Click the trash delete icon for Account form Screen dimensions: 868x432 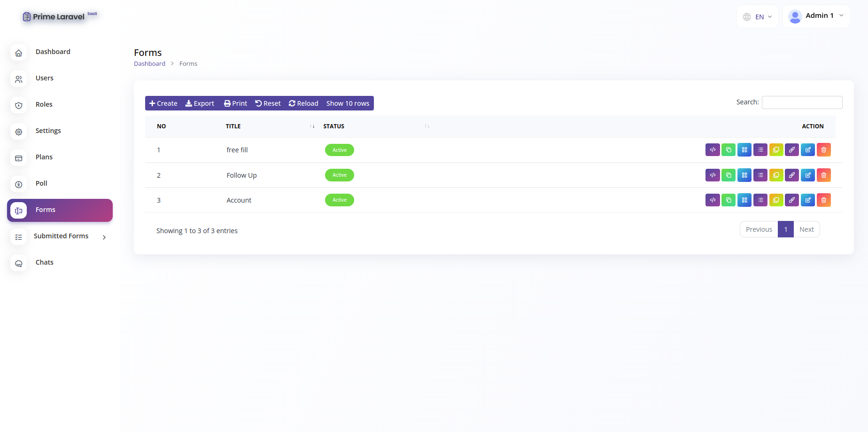pyautogui.click(x=823, y=200)
